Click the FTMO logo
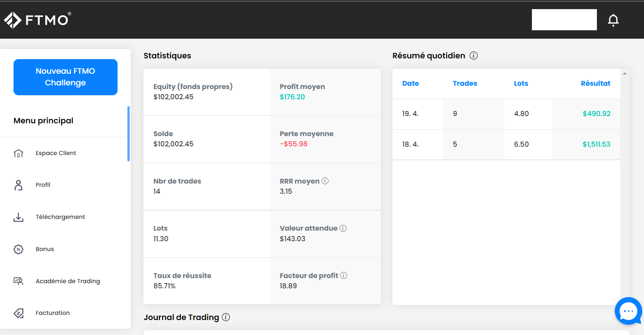644x335 pixels. click(x=38, y=20)
